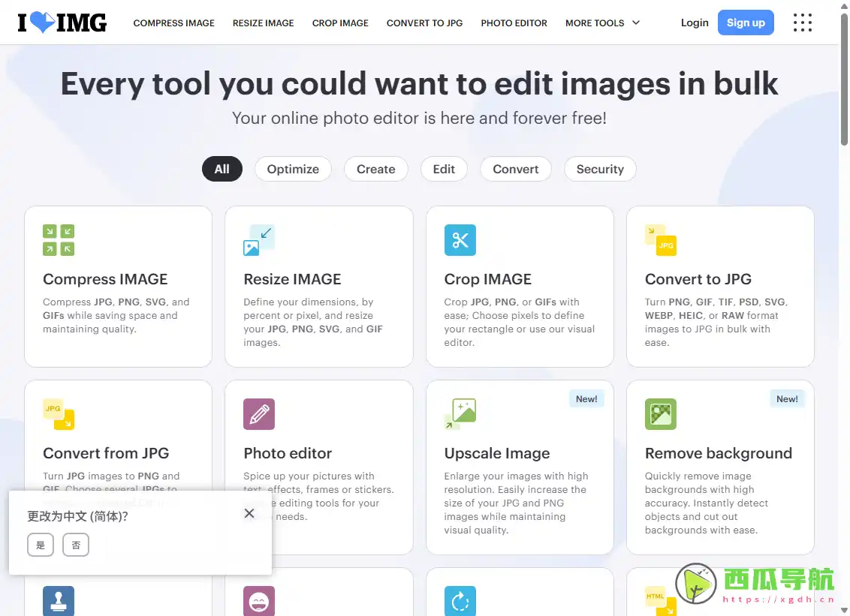Click the iLoveIMG logo

coord(62,23)
